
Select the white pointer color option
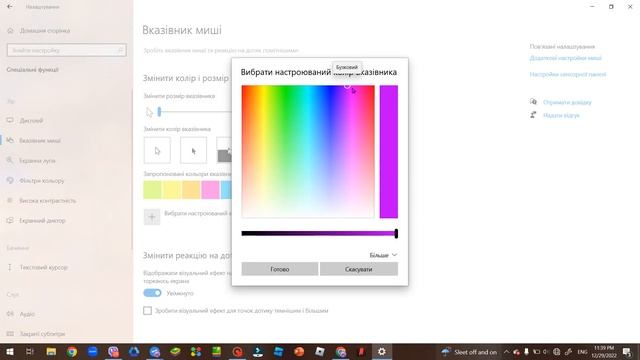pyautogui.click(x=157, y=150)
